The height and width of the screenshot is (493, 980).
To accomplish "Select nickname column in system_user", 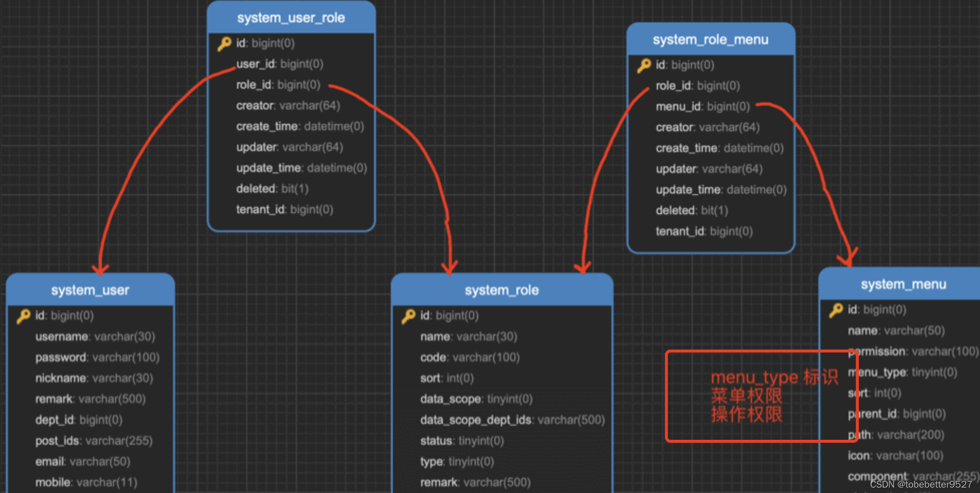I will (94, 378).
